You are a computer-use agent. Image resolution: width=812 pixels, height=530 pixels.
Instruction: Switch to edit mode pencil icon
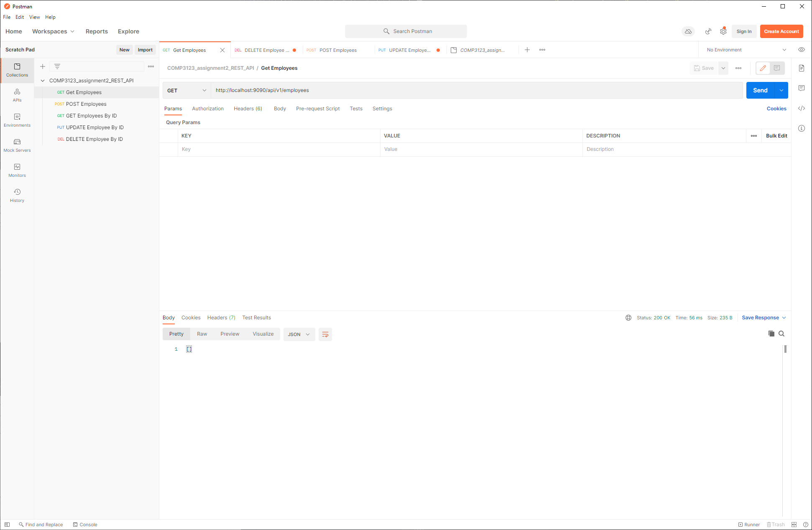(x=763, y=68)
